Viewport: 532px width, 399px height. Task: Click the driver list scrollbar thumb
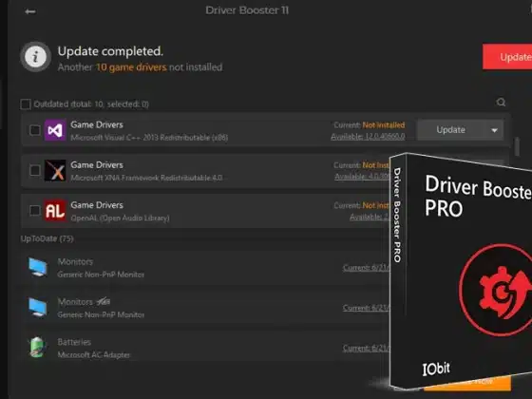517,146
